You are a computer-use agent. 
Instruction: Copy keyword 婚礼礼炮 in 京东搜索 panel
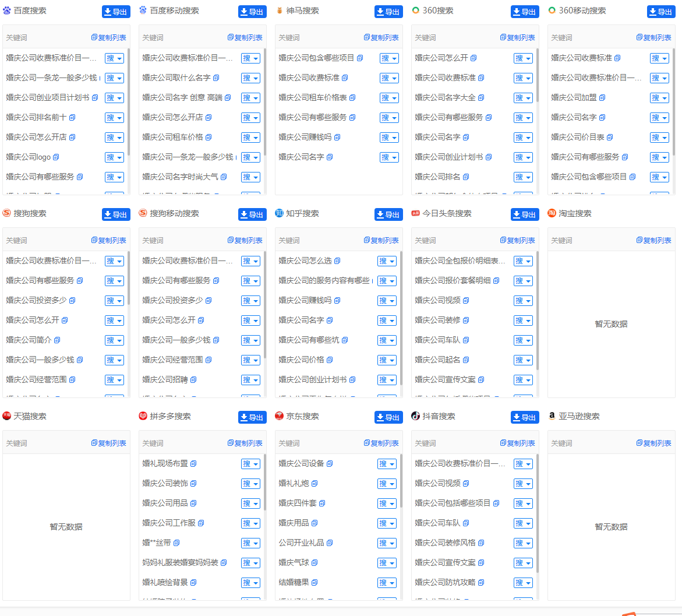pos(315,483)
